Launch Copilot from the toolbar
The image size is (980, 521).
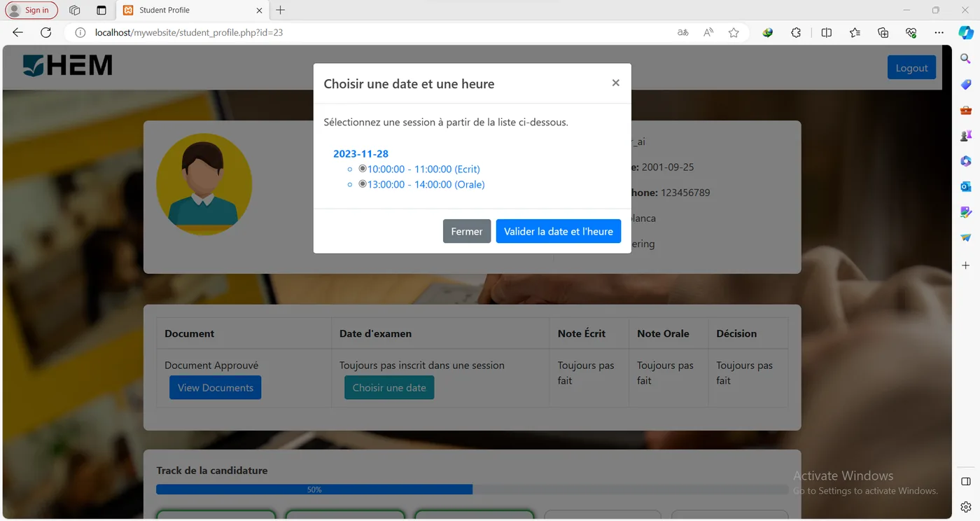pyautogui.click(x=966, y=32)
